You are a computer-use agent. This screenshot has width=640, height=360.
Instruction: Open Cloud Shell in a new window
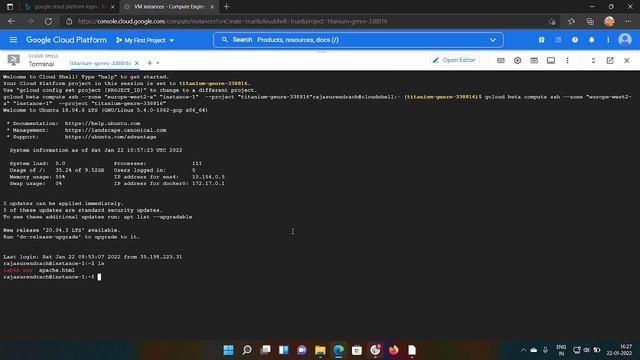click(x=610, y=60)
